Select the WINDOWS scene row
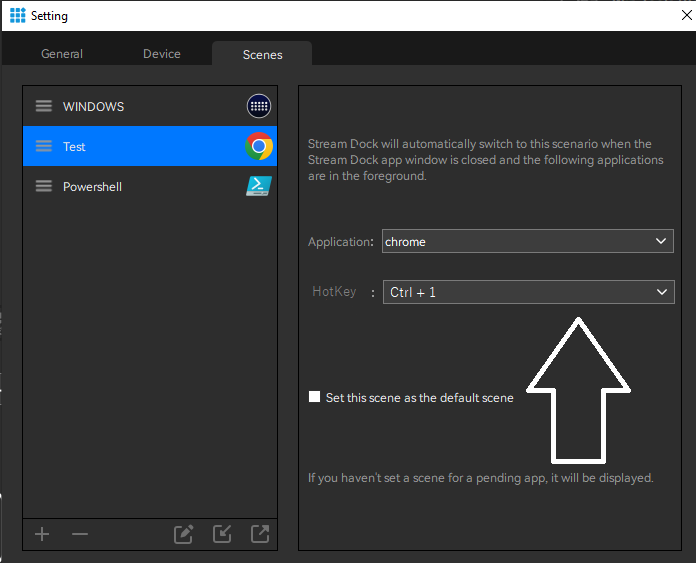 coord(150,106)
